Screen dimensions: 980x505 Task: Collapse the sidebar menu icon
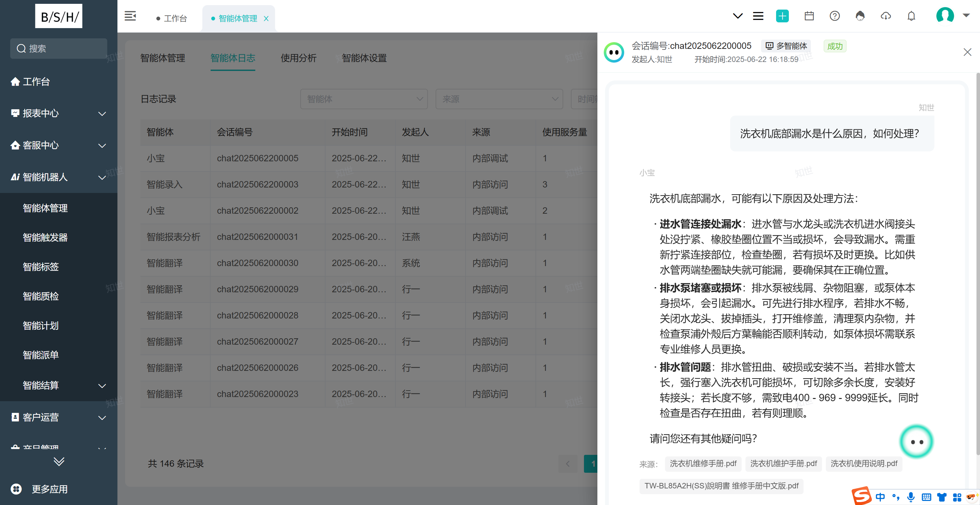[x=130, y=16]
